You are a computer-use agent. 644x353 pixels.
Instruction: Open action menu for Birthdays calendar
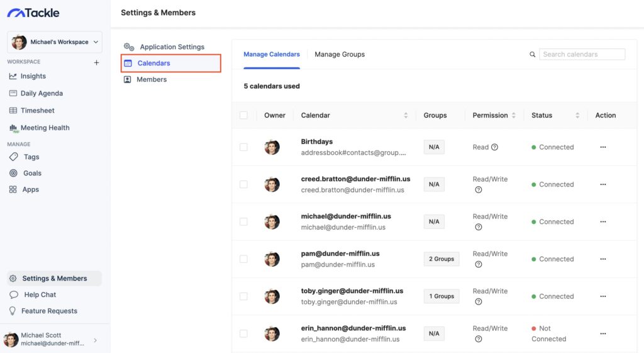click(603, 147)
